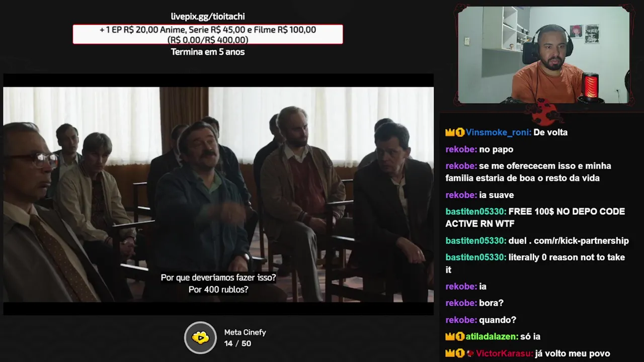Click chat message 'só ia'
This screenshot has height=362, width=644.
(x=530, y=337)
